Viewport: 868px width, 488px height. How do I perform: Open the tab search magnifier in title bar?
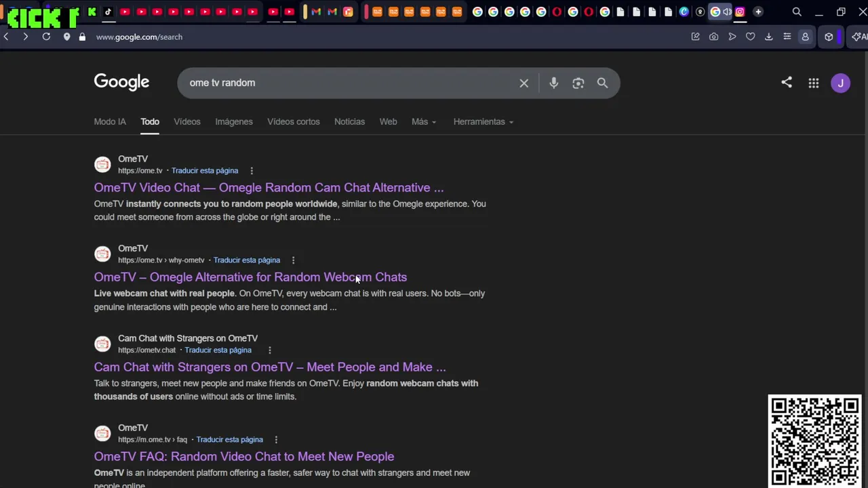tap(797, 12)
